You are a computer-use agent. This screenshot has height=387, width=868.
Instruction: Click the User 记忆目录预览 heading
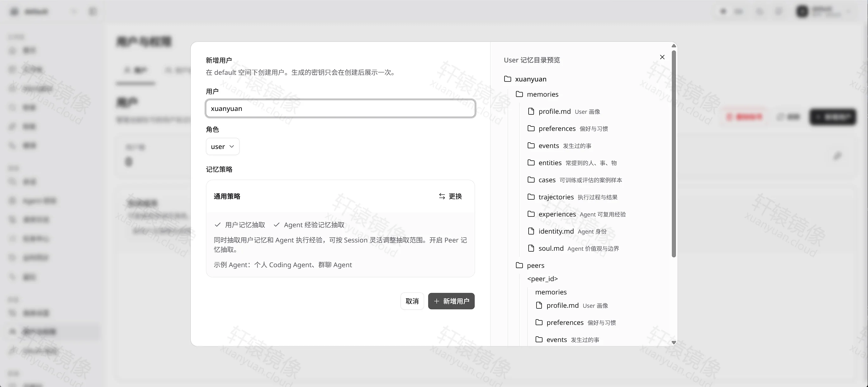click(532, 60)
